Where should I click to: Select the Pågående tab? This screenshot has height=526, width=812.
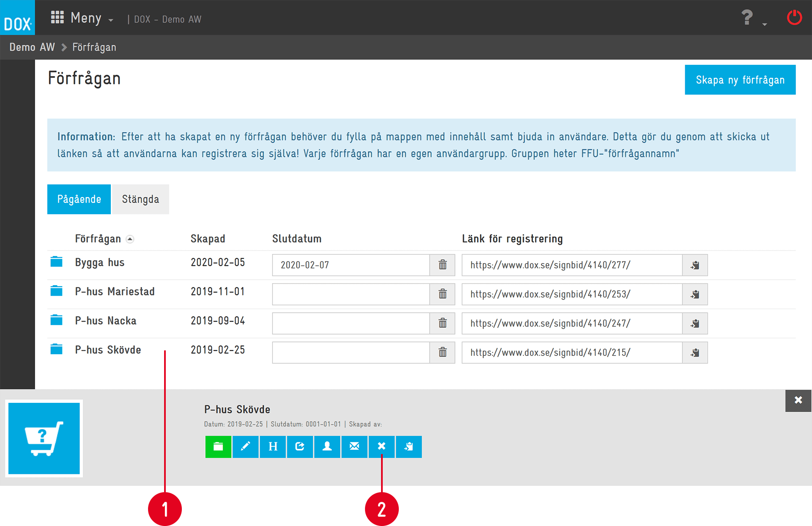click(x=79, y=199)
